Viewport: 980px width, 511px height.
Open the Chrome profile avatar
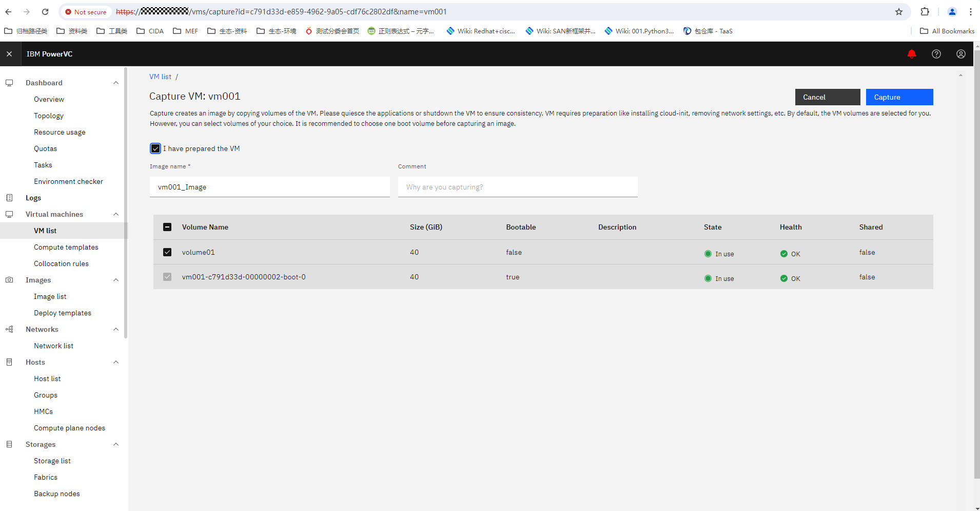[952, 12]
